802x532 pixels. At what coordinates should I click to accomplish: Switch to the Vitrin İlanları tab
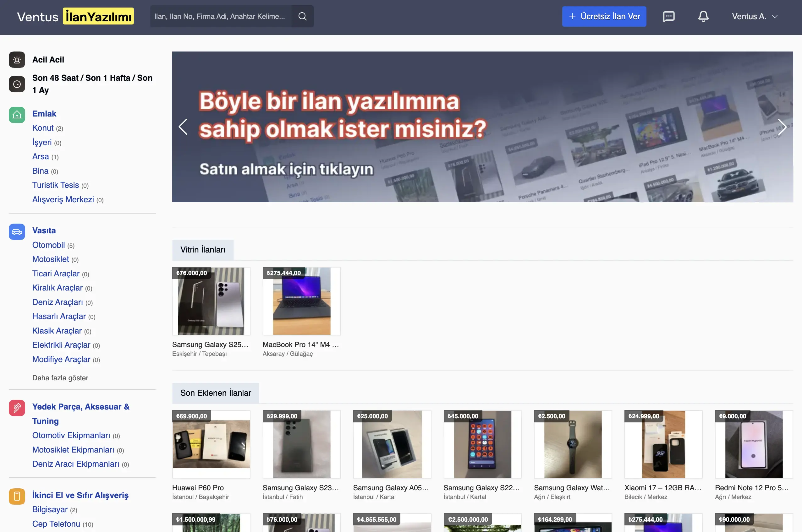(203, 250)
